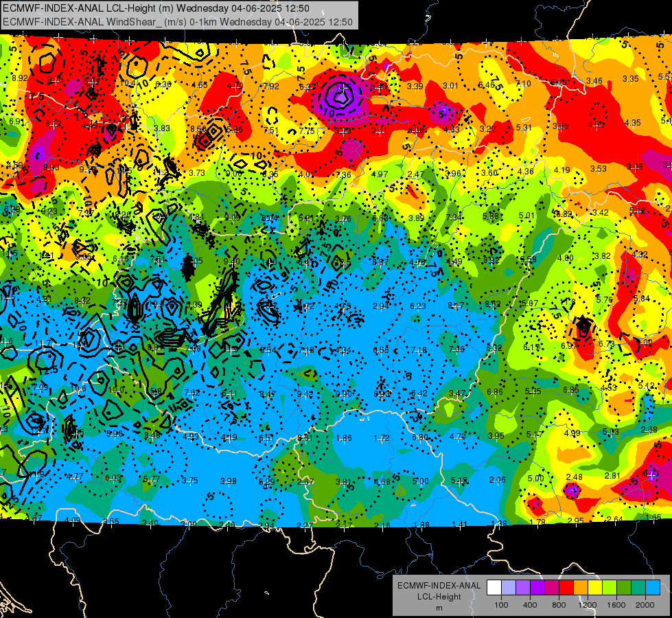Click the grid value 3.39
The height and width of the screenshot is (618, 672).
[415, 87]
